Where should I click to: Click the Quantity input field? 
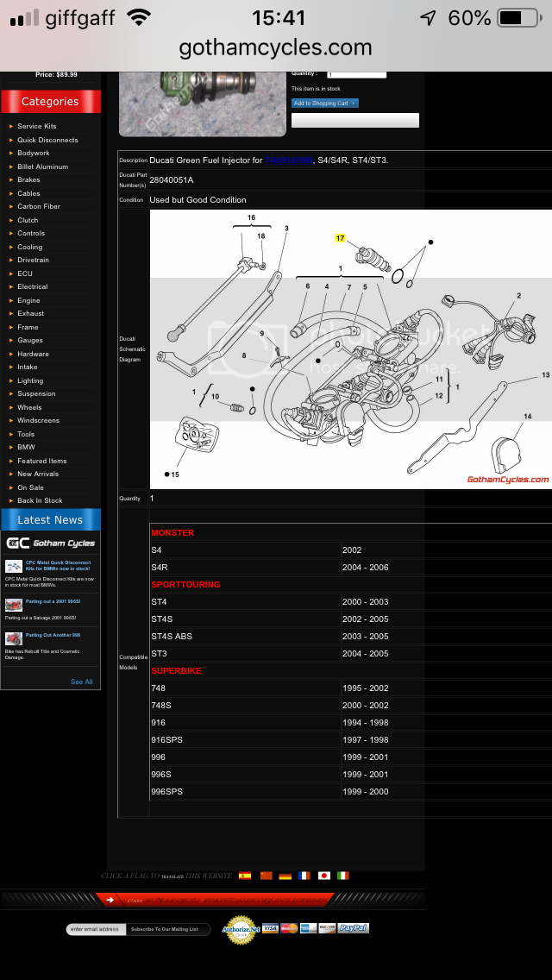point(356,74)
